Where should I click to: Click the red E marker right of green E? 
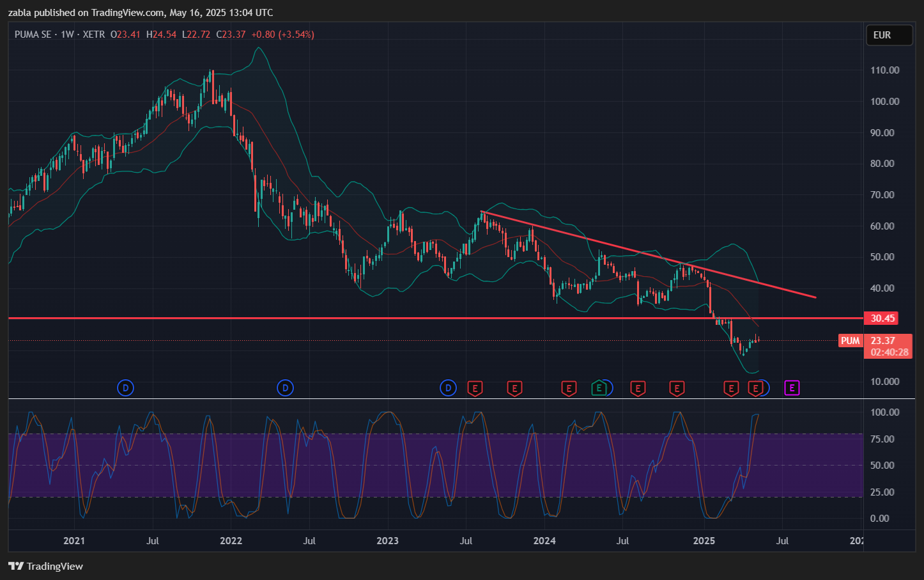tap(638, 388)
